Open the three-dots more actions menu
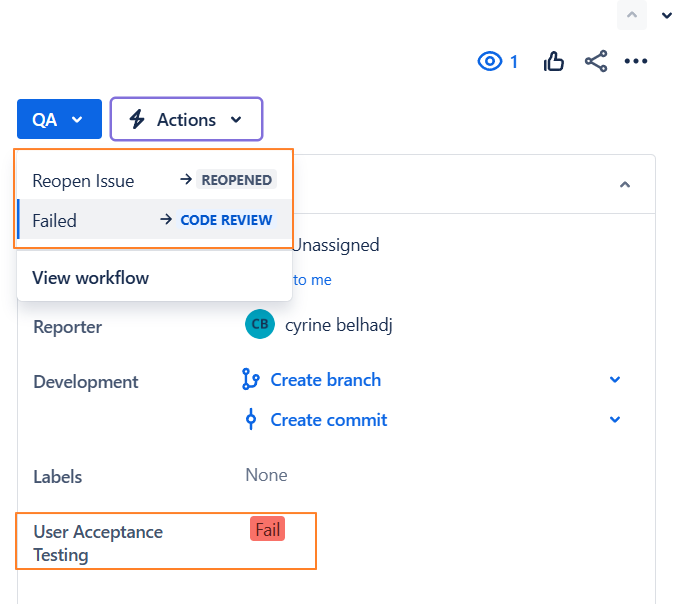Viewport: 681px width, 604px height. tap(636, 62)
